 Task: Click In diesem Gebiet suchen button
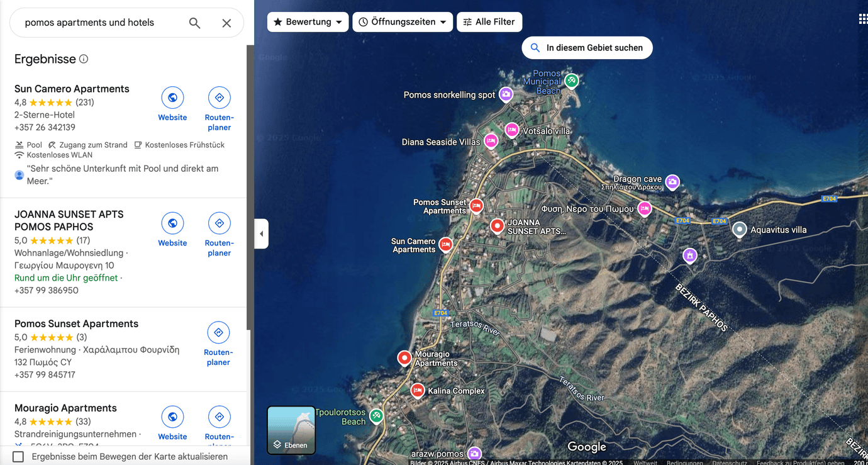coord(587,48)
